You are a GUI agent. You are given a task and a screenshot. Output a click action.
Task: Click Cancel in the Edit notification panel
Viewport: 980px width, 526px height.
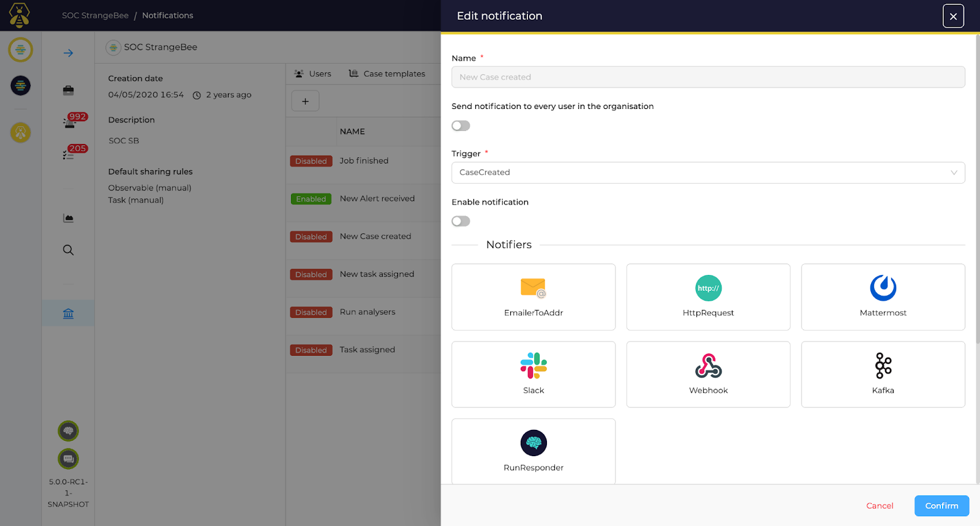pos(880,506)
